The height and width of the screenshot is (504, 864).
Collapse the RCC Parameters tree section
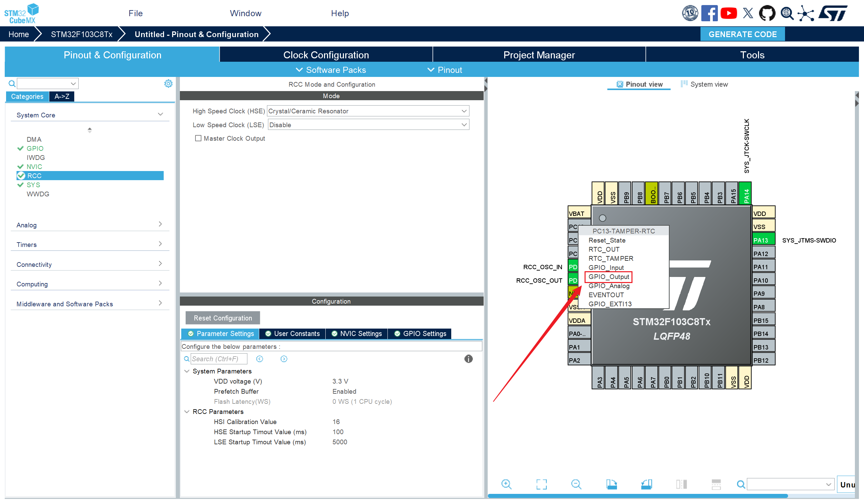[187, 412]
